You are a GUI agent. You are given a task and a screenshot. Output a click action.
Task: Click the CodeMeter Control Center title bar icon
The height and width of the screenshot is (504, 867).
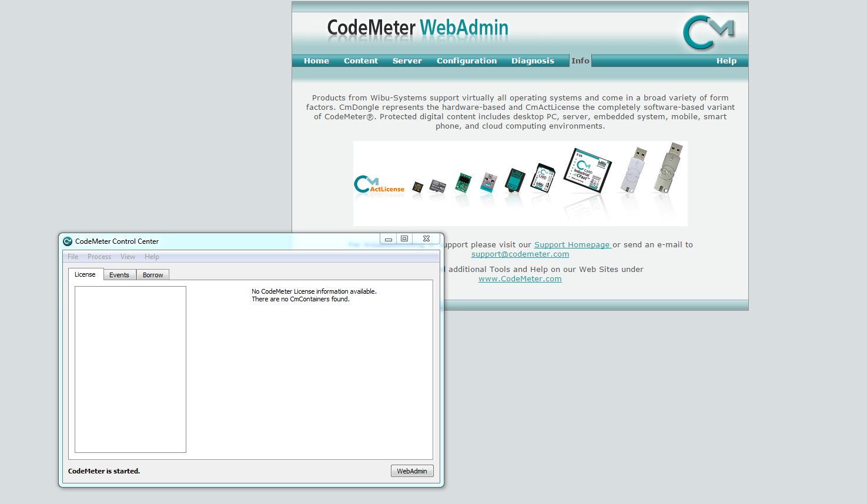tap(68, 241)
